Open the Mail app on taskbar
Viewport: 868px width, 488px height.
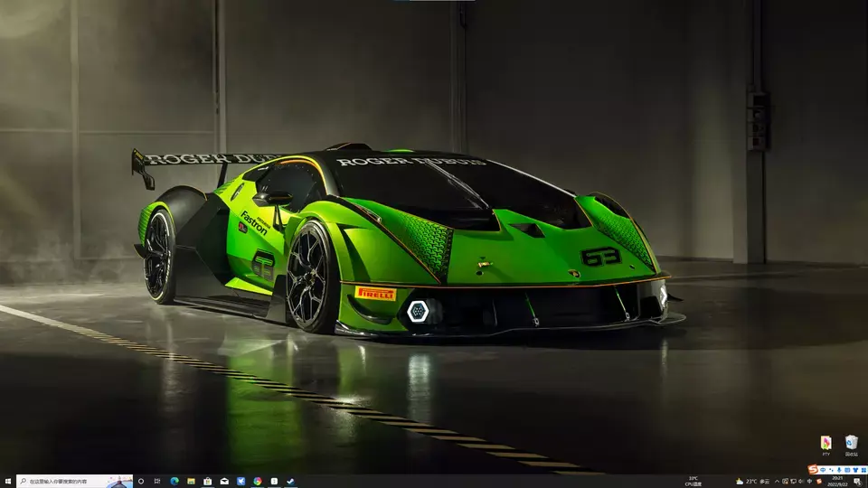pyautogui.click(x=224, y=482)
